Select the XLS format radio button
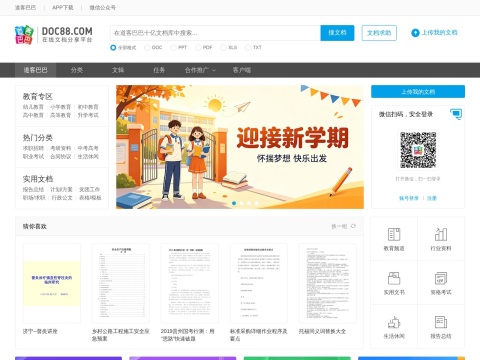480x360 pixels. point(223,48)
